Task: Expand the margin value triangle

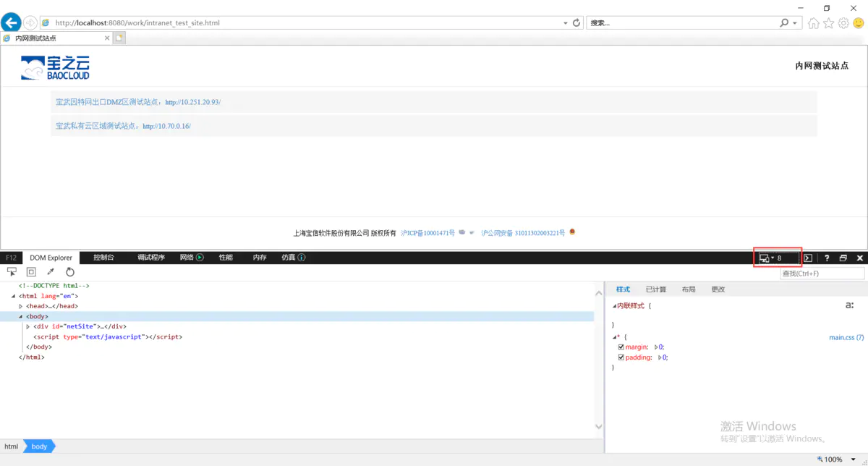Action: click(x=655, y=347)
